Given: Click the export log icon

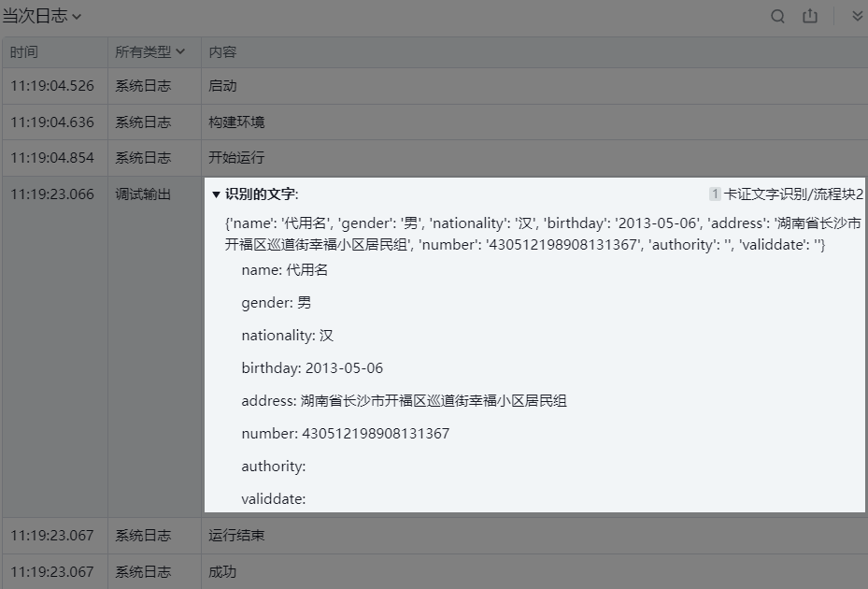Looking at the screenshot, I should [x=810, y=17].
